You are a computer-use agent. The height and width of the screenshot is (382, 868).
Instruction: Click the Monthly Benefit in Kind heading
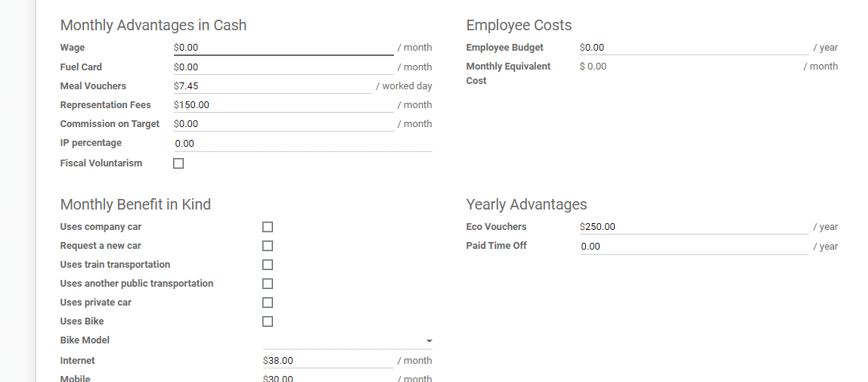135,204
